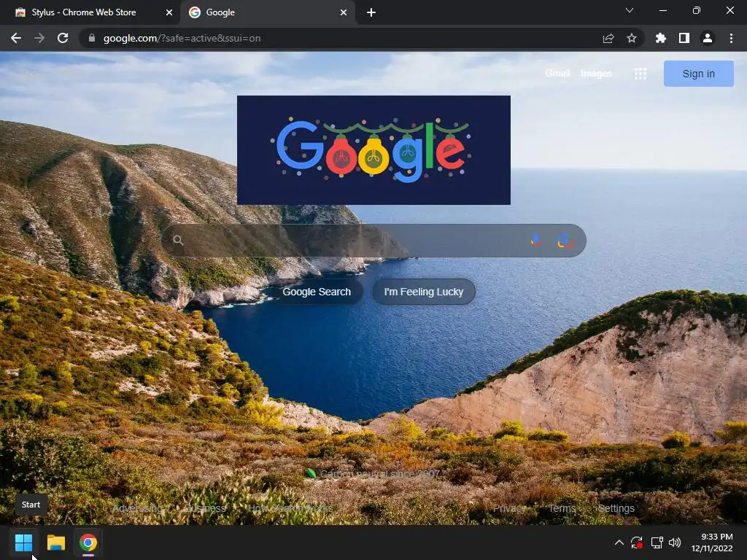Image resolution: width=747 pixels, height=560 pixels.
Task: Open Business footer link
Action: (x=204, y=508)
